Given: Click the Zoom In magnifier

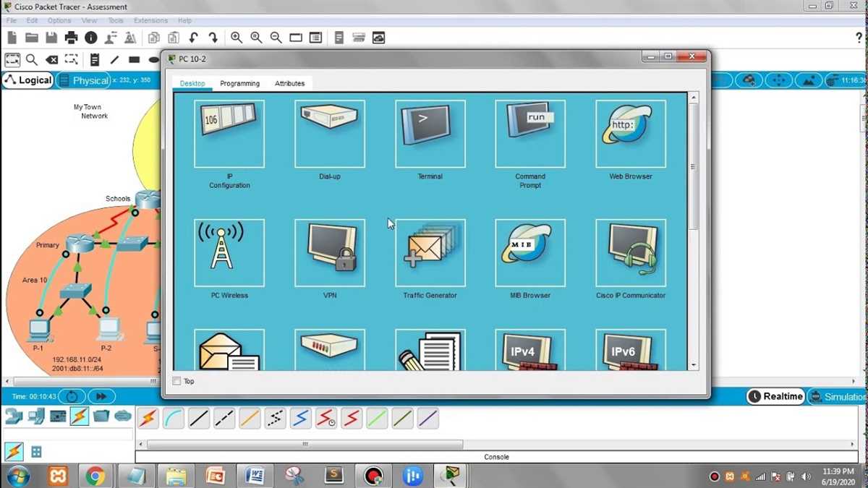Looking at the screenshot, I should (237, 38).
